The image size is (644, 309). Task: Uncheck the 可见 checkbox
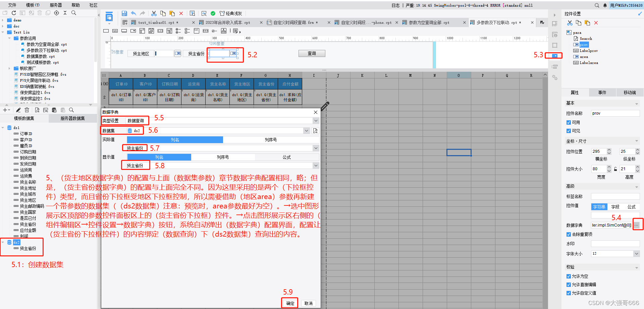(x=569, y=131)
